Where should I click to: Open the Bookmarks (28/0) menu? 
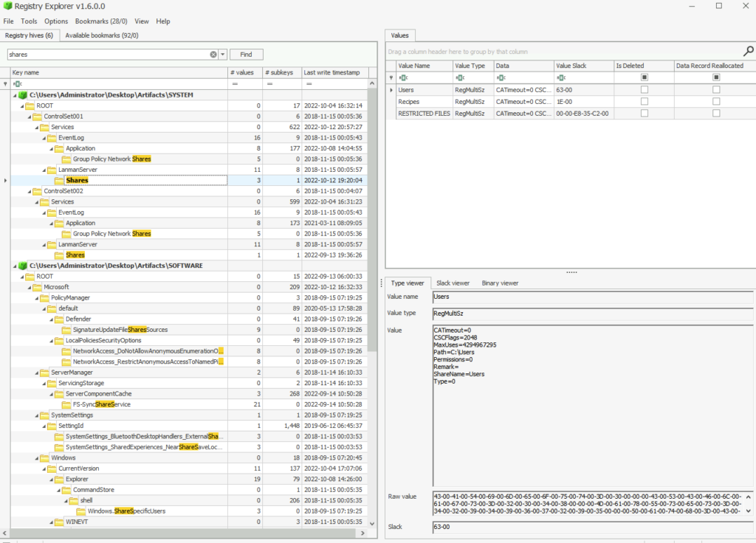point(101,21)
